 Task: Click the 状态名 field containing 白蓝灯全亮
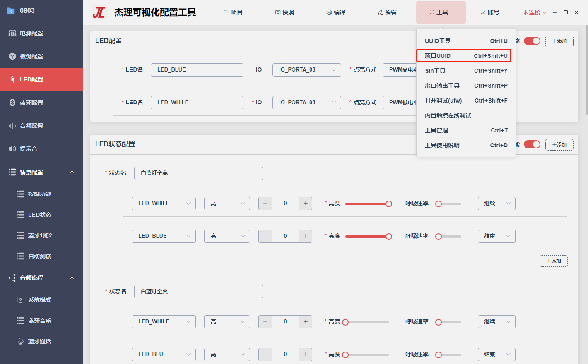(198, 173)
